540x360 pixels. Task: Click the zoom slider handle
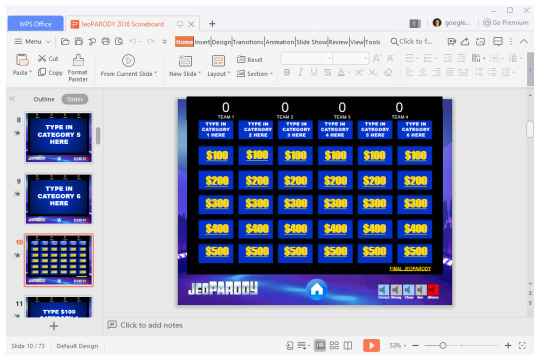(443, 345)
